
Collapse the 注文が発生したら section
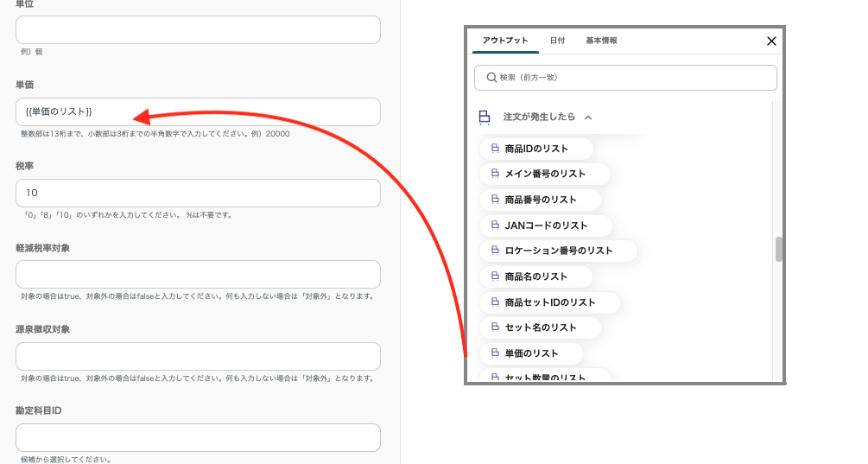tap(588, 117)
